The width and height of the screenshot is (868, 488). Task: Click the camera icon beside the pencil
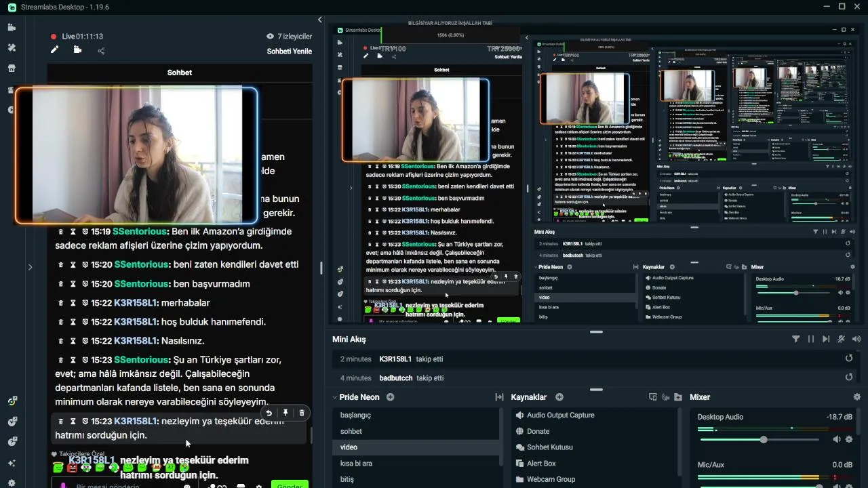[x=77, y=49]
